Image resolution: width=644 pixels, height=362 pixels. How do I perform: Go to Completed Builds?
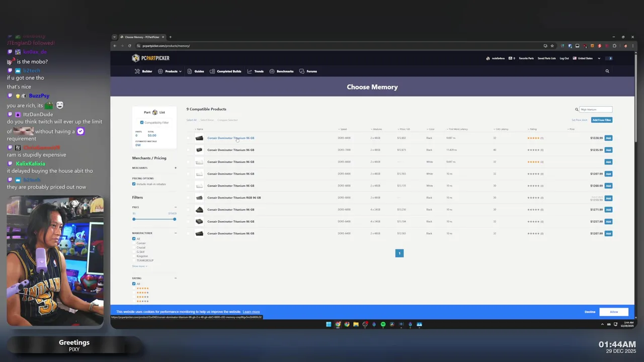[x=225, y=71]
